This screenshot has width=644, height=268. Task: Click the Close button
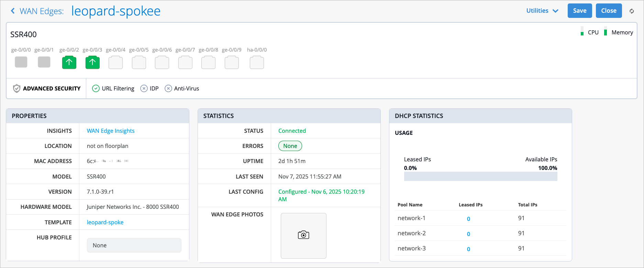pyautogui.click(x=609, y=11)
